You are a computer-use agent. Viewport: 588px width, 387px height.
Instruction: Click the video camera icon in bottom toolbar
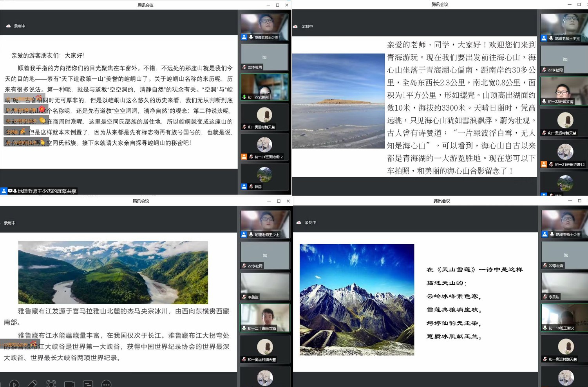(x=69, y=384)
